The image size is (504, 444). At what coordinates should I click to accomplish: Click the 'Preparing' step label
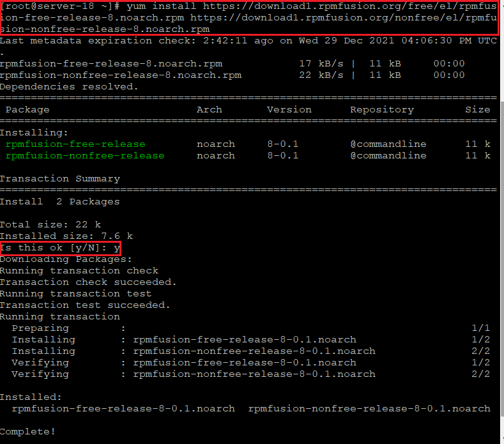[40, 328]
